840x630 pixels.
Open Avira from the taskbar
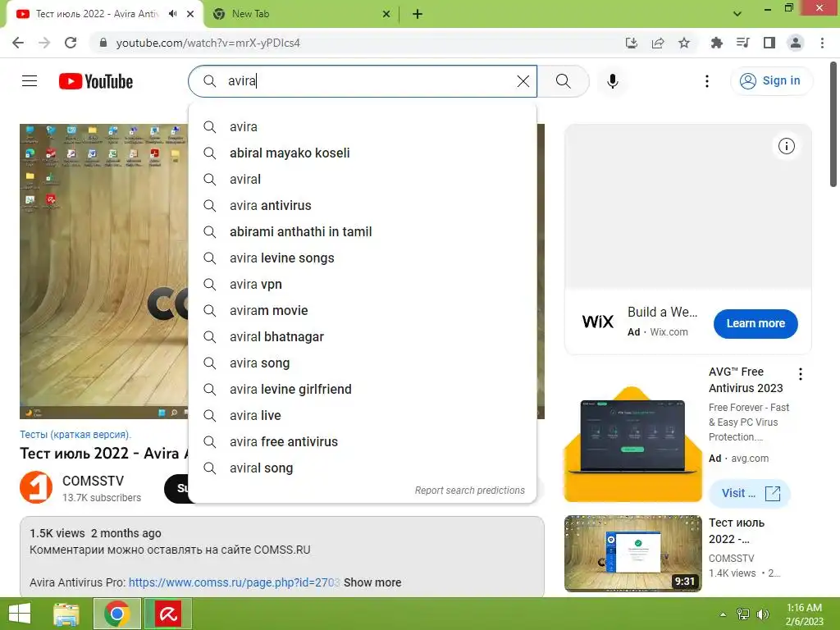(x=168, y=614)
